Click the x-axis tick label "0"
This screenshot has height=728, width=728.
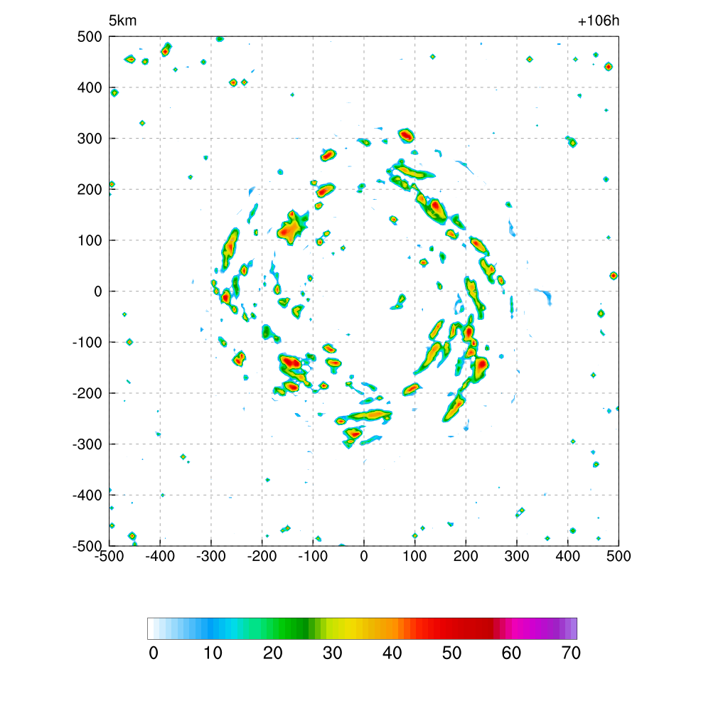(364, 556)
